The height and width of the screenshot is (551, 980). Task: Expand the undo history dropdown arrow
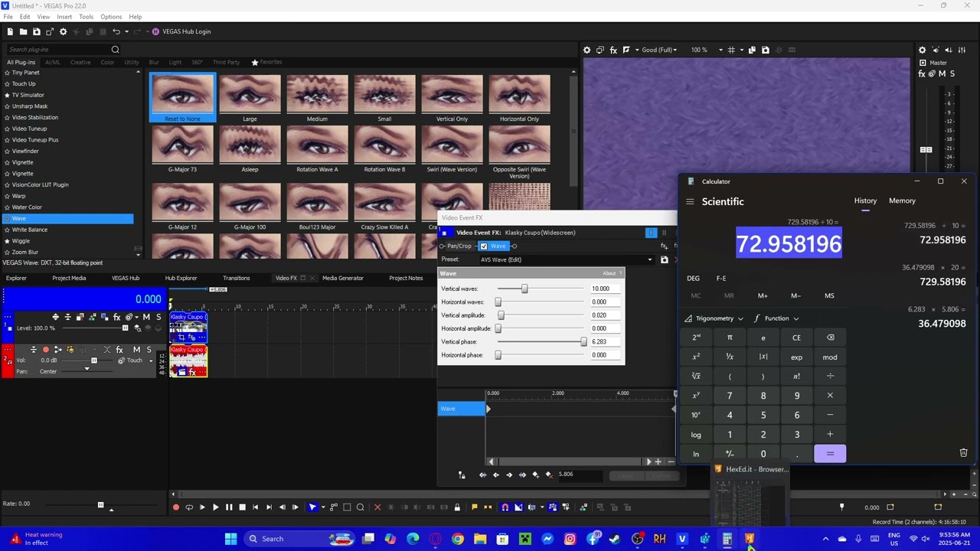pos(126,31)
